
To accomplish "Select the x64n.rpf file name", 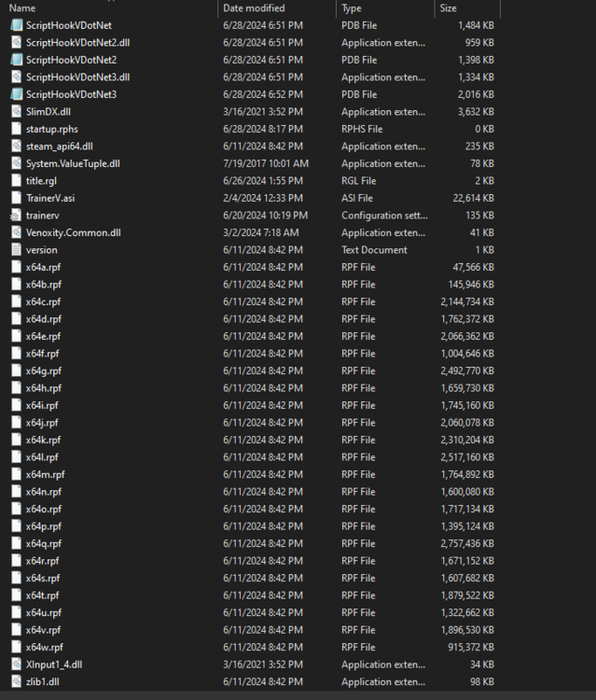I will (x=44, y=492).
